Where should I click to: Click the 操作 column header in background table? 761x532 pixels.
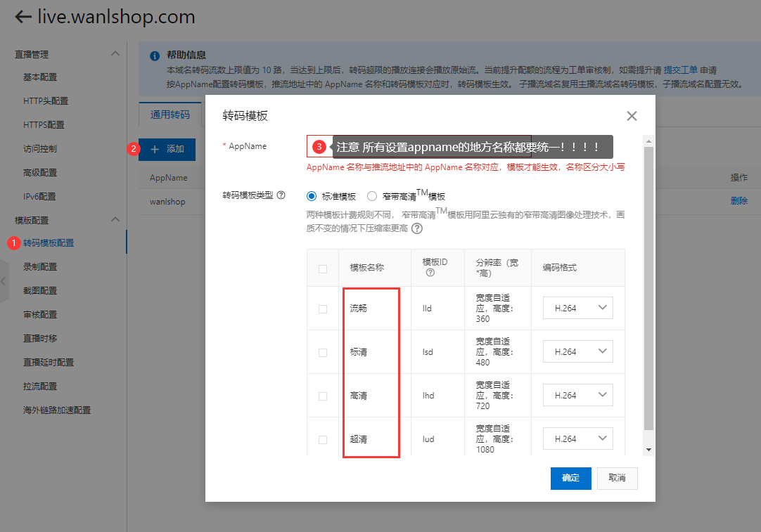click(739, 178)
